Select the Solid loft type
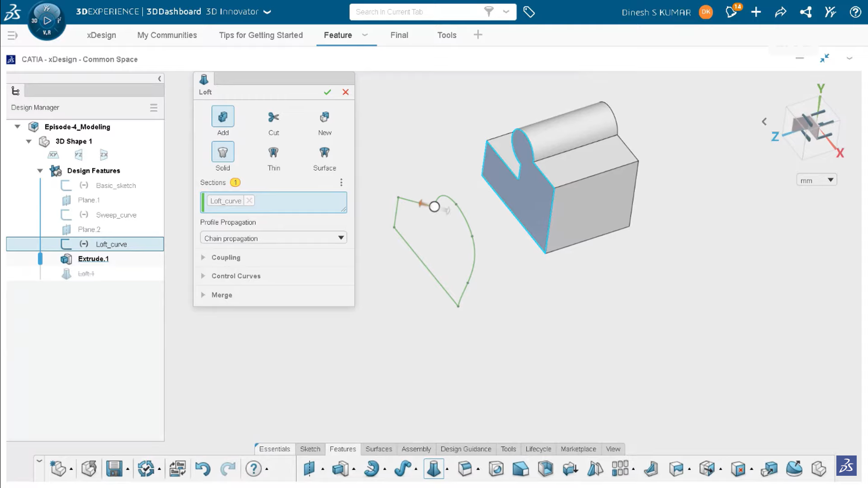 [223, 156]
